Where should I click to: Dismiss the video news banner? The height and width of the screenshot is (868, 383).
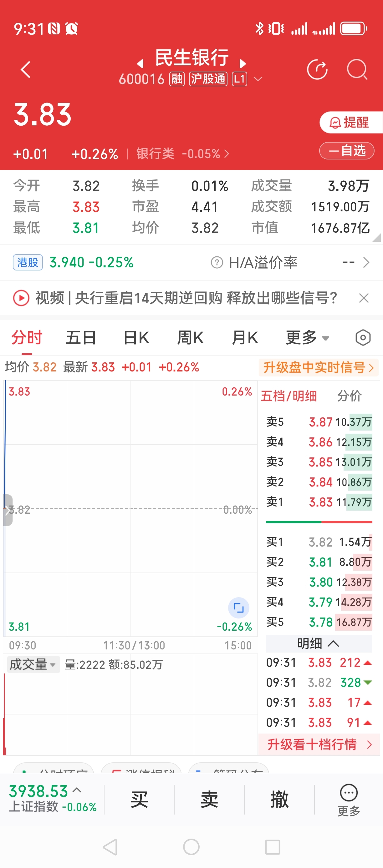click(364, 298)
